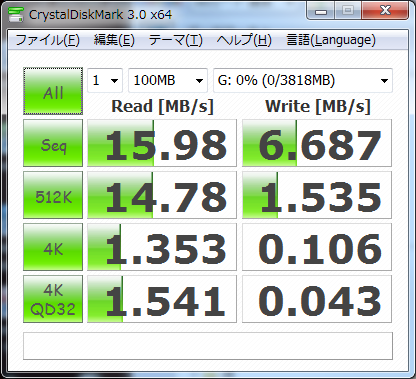Start the 4K benchmark test
The width and height of the screenshot is (416, 379).
click(53, 247)
